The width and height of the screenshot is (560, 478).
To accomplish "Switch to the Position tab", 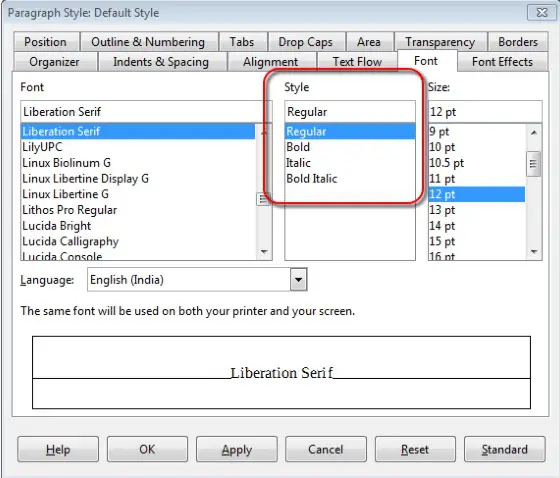I will (x=46, y=42).
